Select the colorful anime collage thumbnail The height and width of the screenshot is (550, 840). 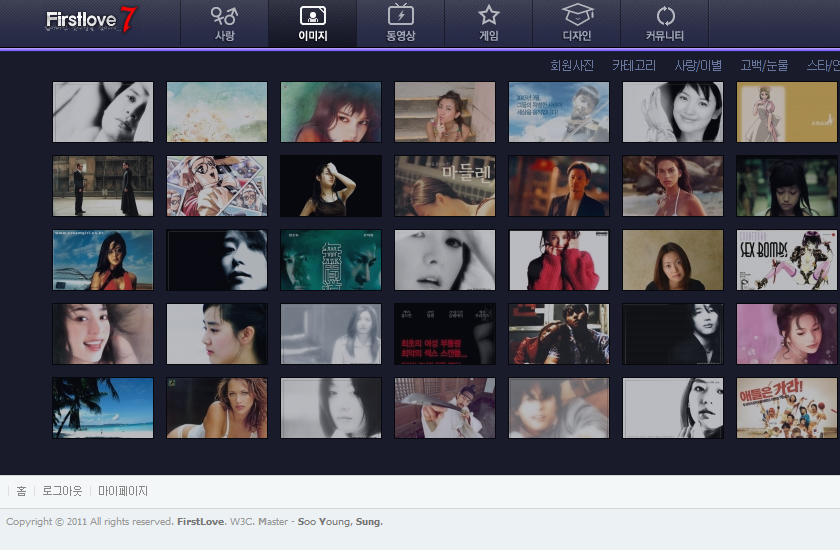(217, 186)
